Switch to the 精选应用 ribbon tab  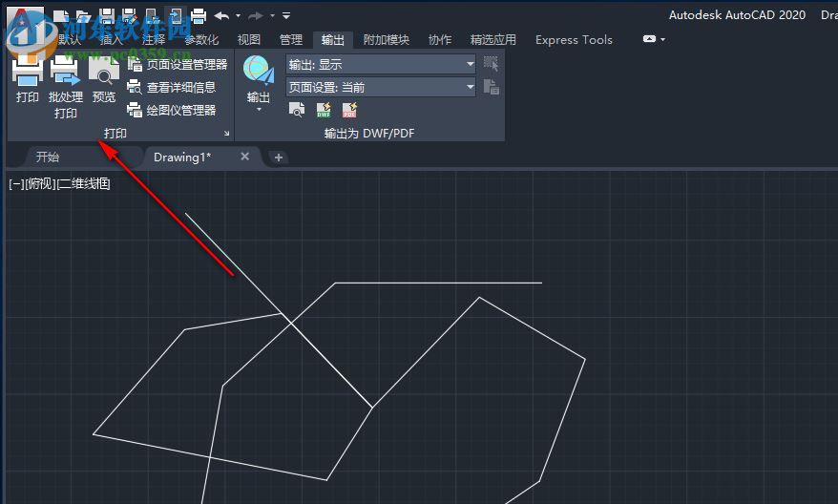tap(492, 39)
